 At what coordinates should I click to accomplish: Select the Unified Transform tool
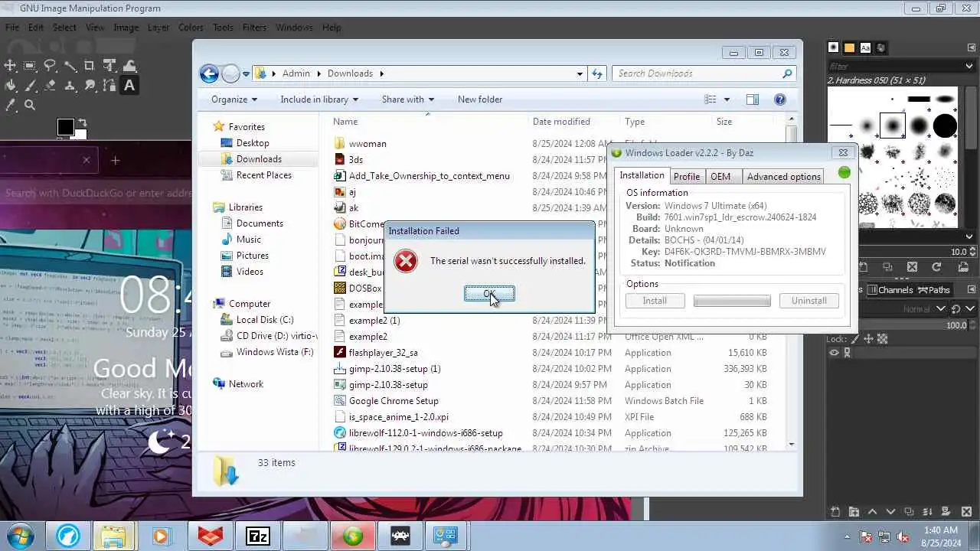109,67
